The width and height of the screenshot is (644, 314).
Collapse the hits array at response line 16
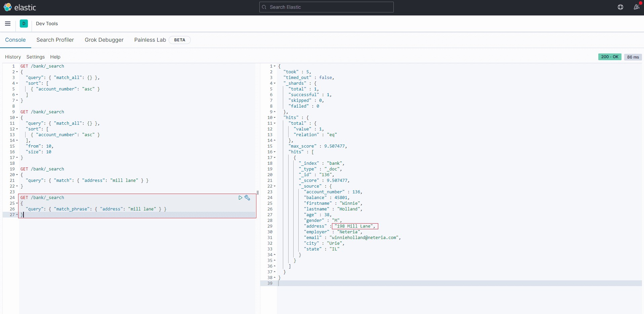tap(274, 152)
